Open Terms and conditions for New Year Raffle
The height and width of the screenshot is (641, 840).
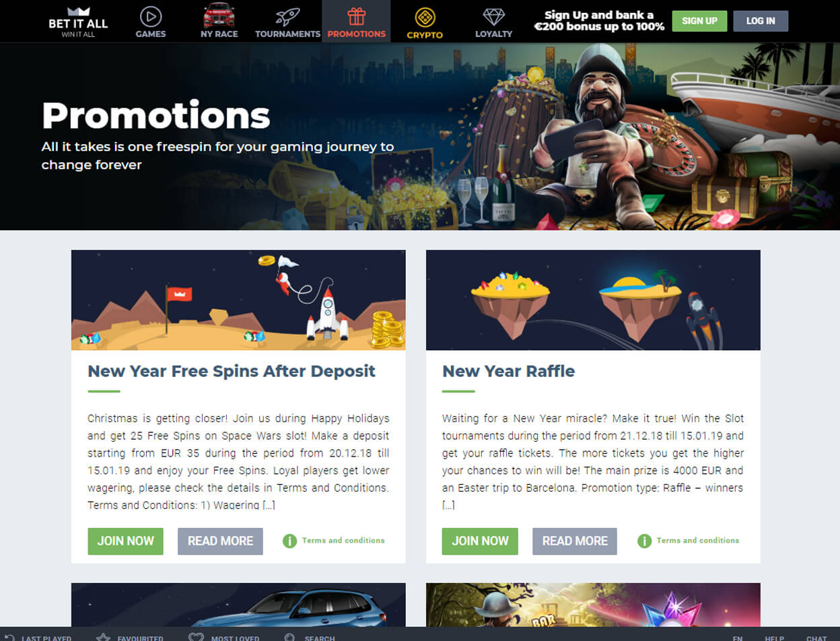point(698,540)
